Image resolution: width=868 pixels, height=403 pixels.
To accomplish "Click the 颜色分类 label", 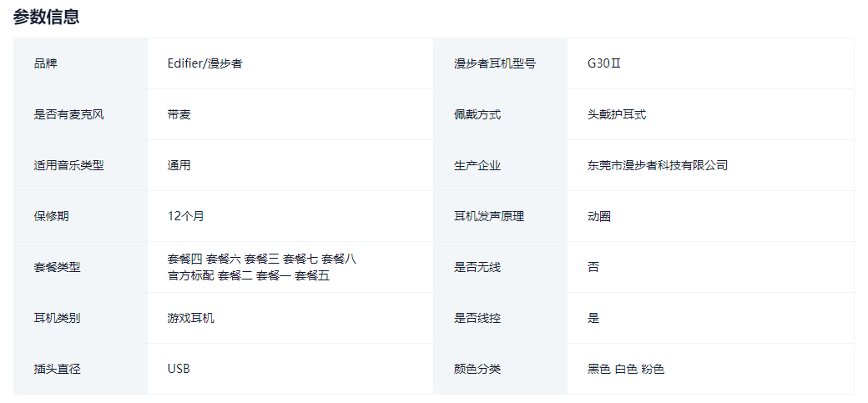I will point(477,369).
